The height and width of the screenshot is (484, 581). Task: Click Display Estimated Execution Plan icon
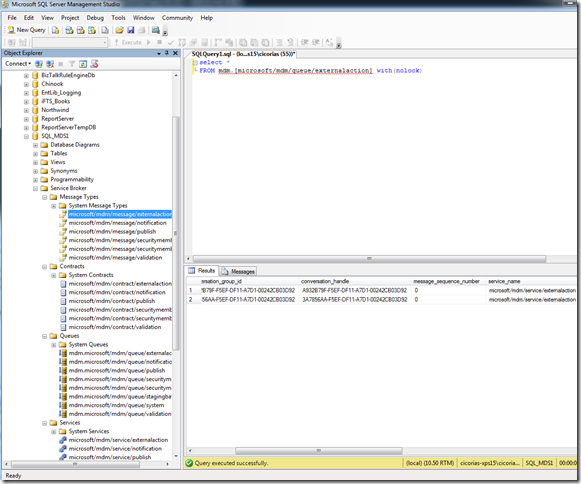182,43
